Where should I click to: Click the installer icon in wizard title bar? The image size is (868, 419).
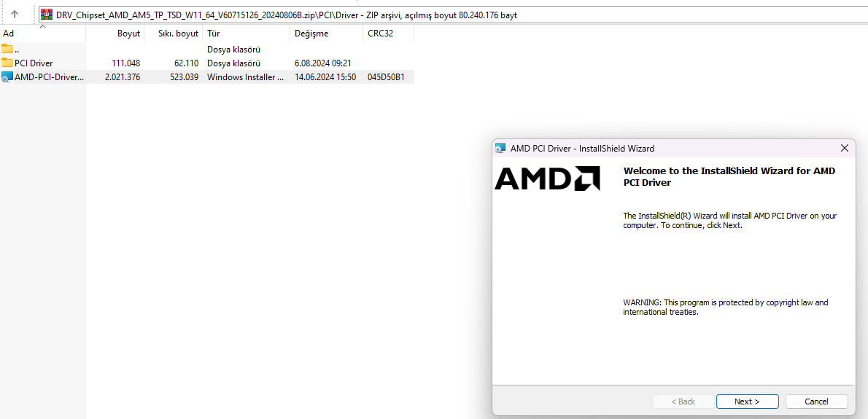click(x=501, y=148)
